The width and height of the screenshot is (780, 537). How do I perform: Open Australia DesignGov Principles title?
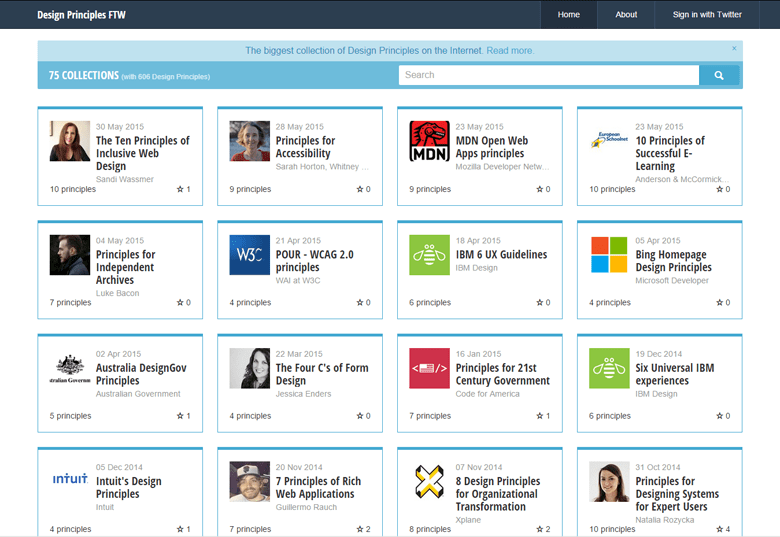(141, 374)
